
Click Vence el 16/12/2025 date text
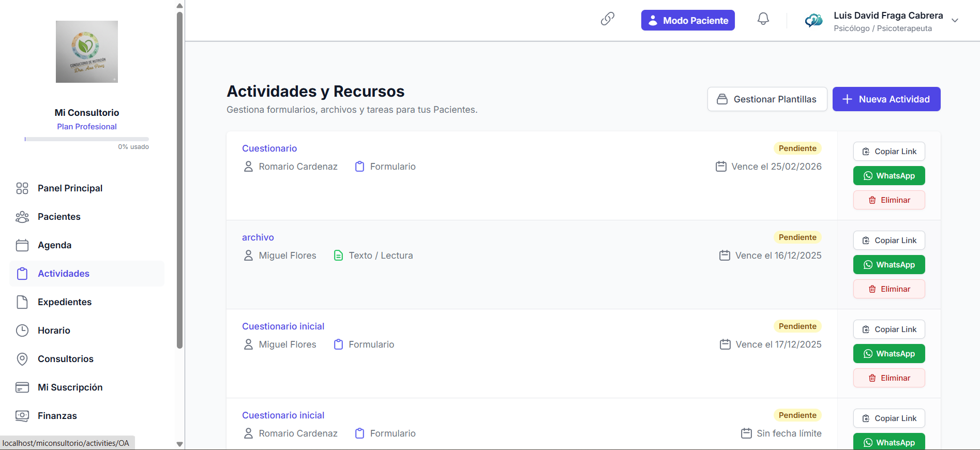click(778, 256)
